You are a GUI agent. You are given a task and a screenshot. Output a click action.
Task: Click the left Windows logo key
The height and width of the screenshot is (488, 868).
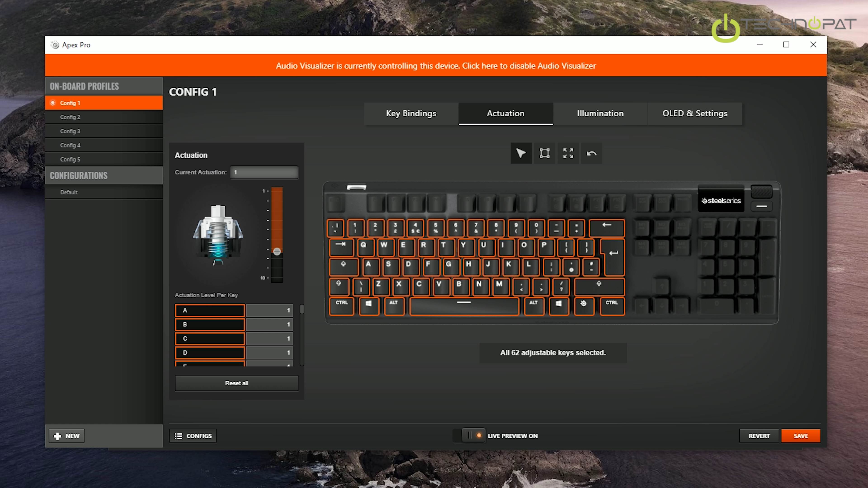(369, 306)
